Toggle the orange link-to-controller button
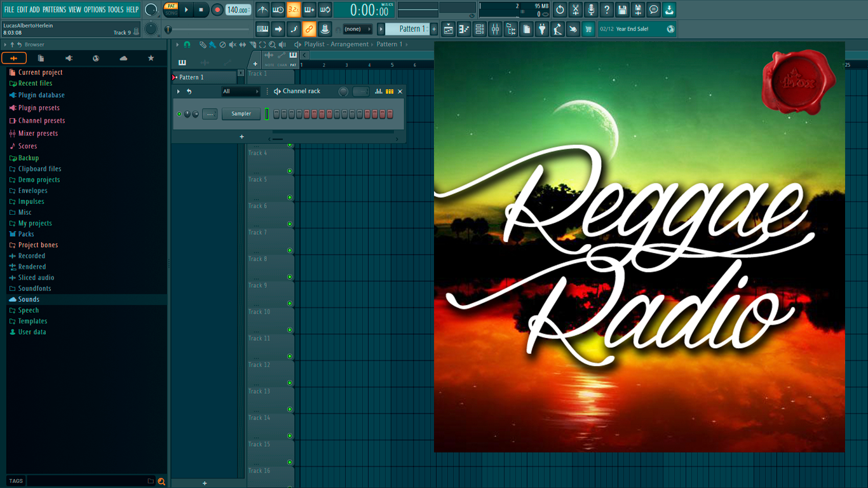Image resolution: width=868 pixels, height=488 pixels. (309, 29)
